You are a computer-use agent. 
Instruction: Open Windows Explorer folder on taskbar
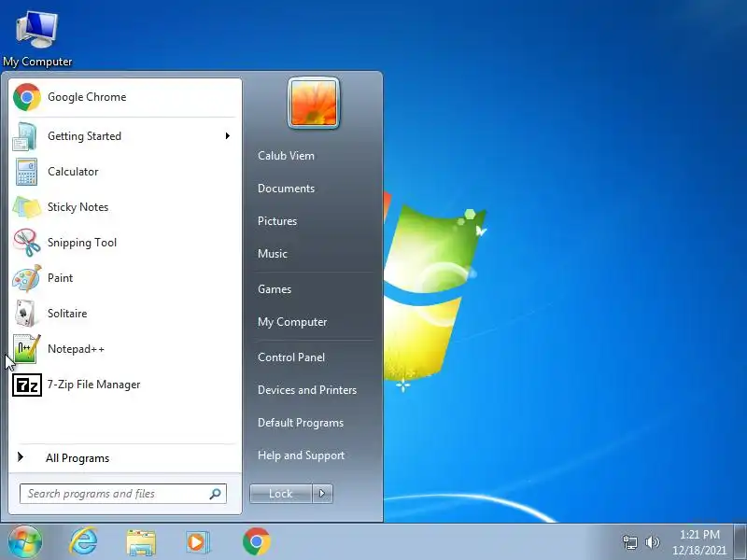141,543
